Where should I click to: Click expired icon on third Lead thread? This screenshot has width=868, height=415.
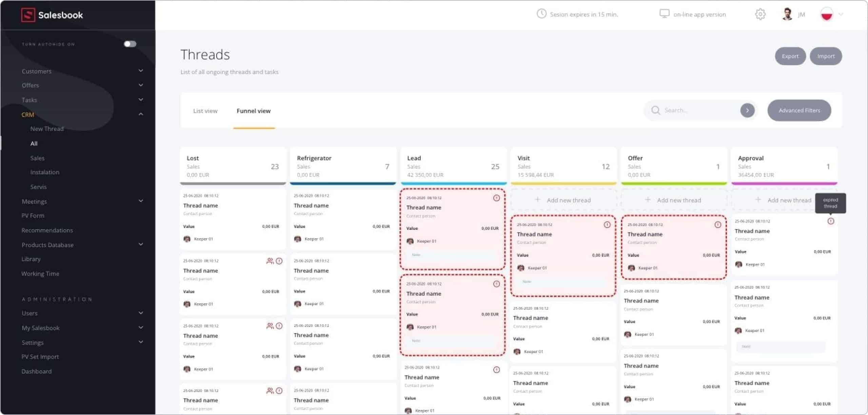pos(496,370)
